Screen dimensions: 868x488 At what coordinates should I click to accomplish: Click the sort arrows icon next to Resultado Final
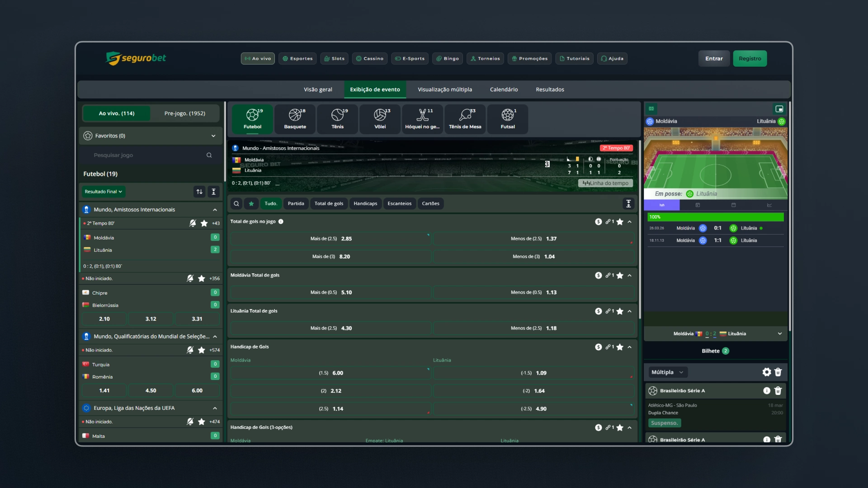click(199, 192)
